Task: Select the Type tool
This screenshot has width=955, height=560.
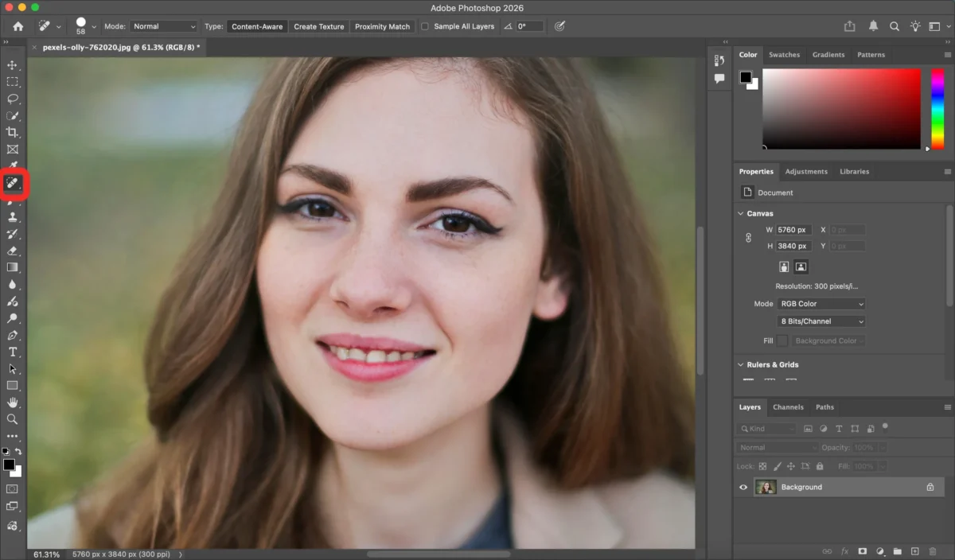Action: tap(11, 351)
